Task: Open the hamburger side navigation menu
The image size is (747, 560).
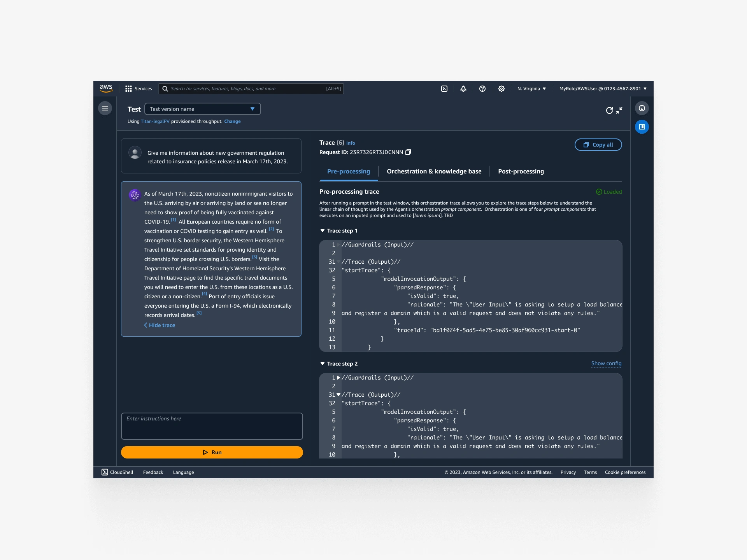Action: pos(105,108)
